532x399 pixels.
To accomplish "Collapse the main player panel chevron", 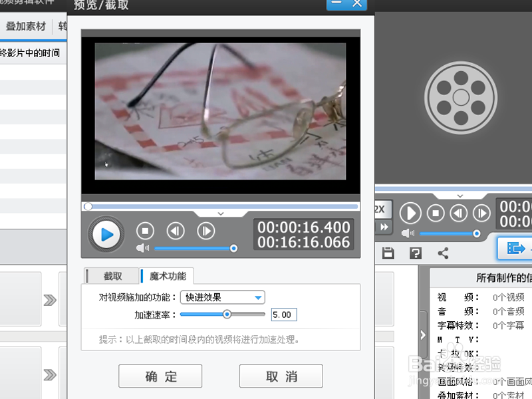I will pos(460,196).
